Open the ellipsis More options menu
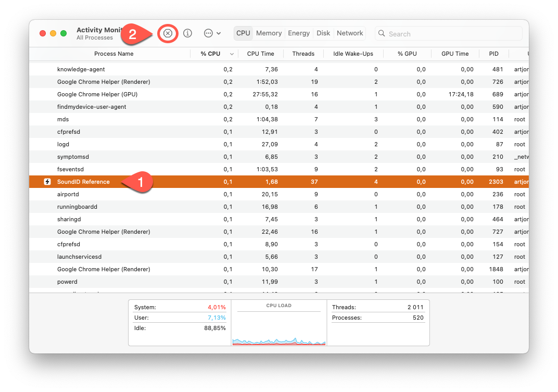The image size is (558, 392). point(212,33)
